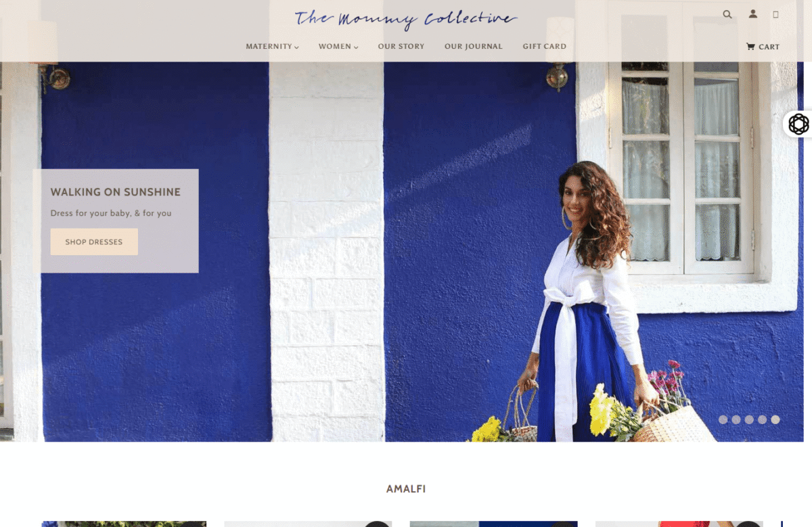Select the second slideshow dot

[x=736, y=419]
